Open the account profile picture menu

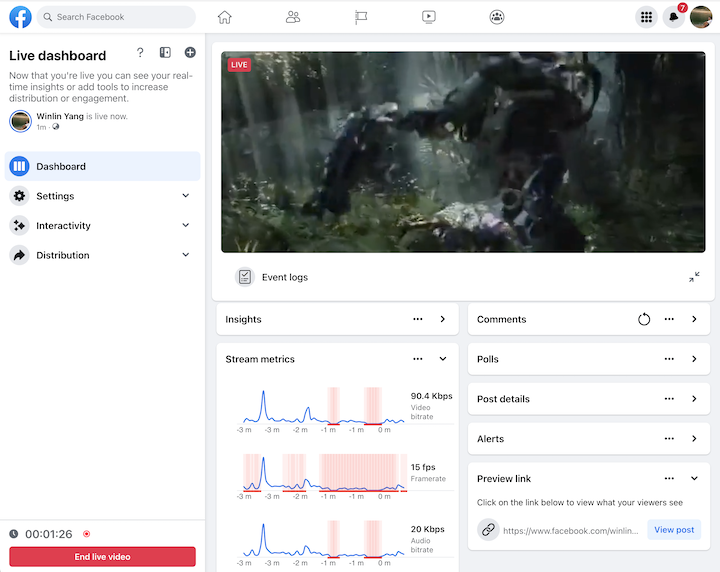701,17
